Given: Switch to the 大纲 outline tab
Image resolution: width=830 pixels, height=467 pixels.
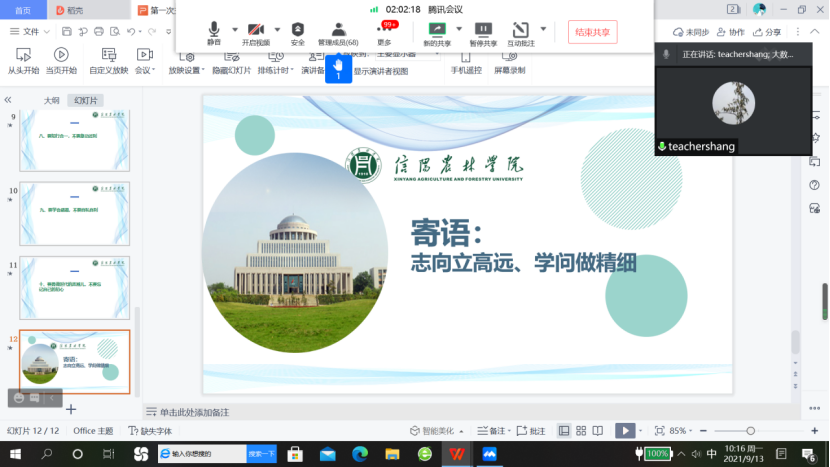Looking at the screenshot, I should point(51,100).
